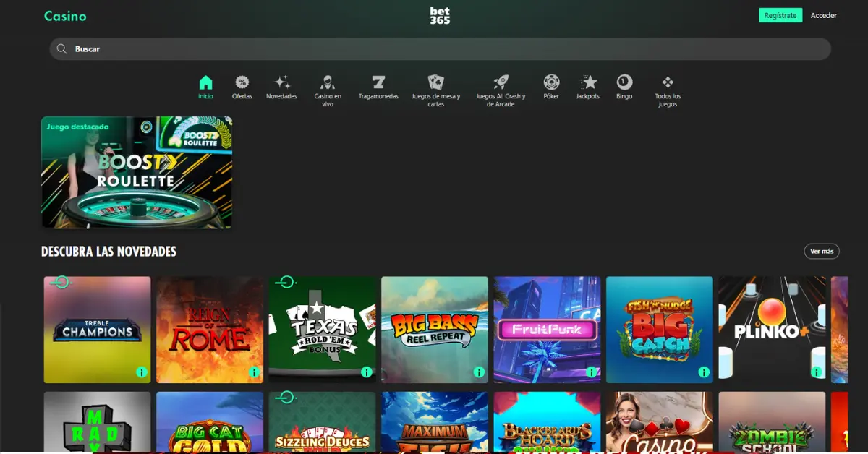This screenshot has height=454, width=868.
Task: Open the Tragamonedas seven icon
Action: 378,82
